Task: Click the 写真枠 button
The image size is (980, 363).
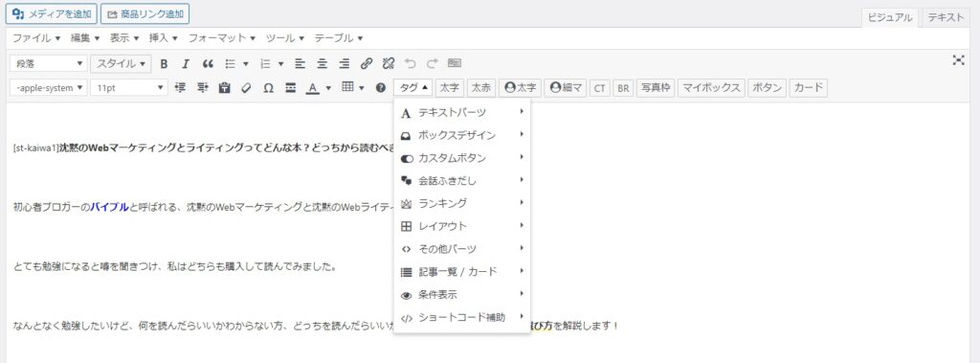Action: [656, 88]
